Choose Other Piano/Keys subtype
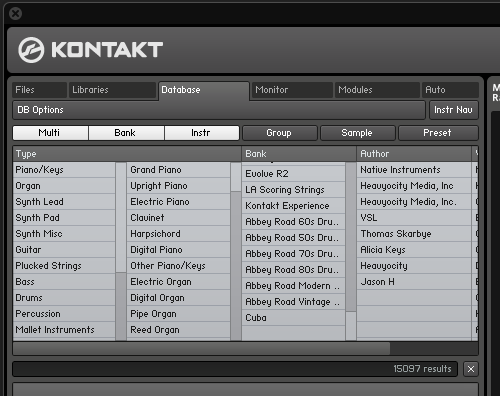The width and height of the screenshot is (500, 396). point(178,266)
